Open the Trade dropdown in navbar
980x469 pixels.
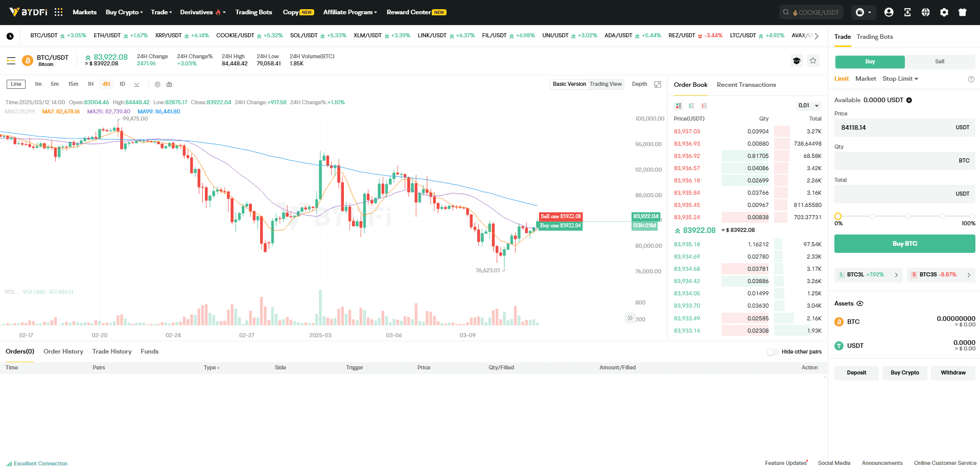(x=161, y=12)
